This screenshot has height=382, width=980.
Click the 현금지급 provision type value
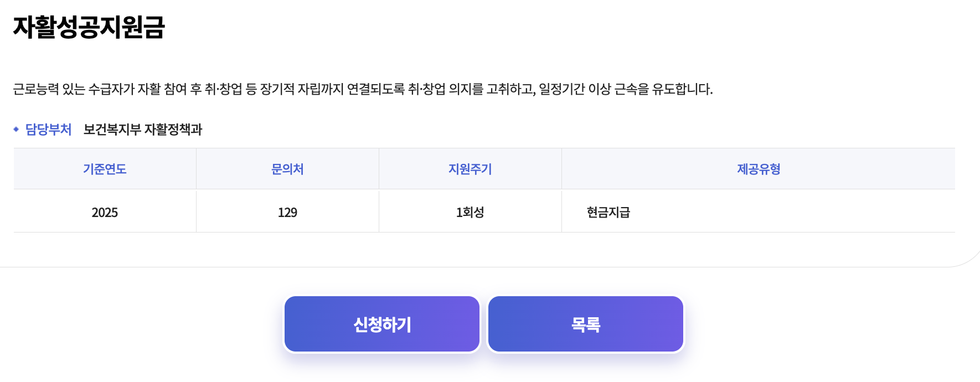(x=607, y=211)
